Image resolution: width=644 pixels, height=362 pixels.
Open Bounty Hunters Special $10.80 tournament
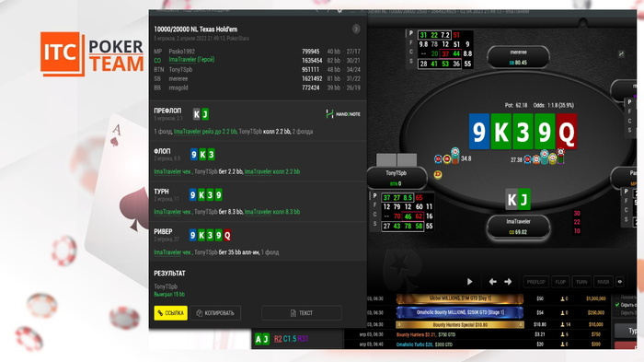coord(460,324)
